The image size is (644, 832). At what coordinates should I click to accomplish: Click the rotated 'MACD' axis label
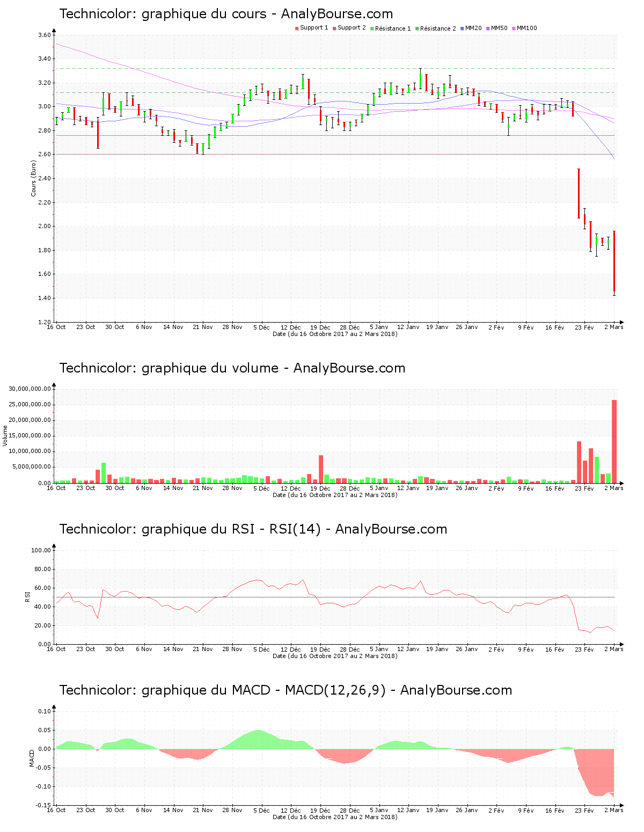(x=32, y=758)
